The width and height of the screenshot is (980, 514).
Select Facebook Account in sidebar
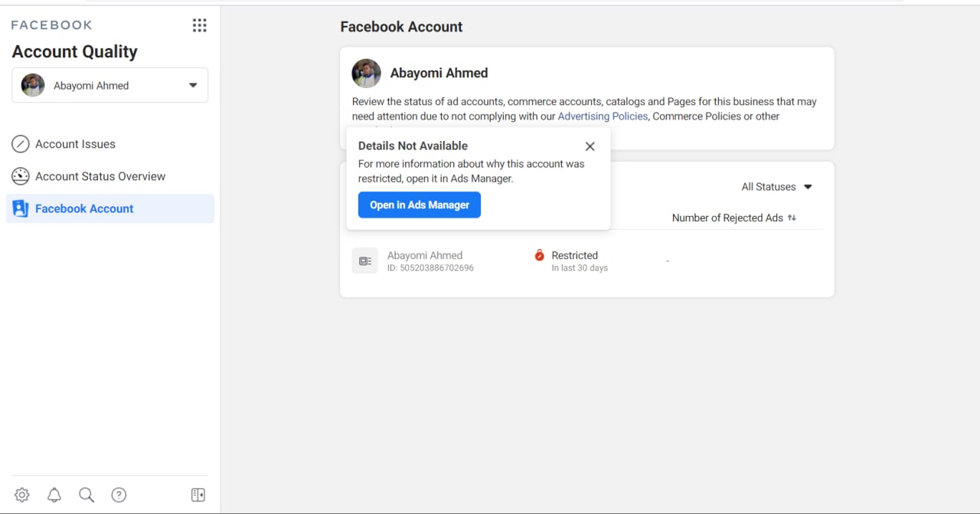tap(110, 208)
